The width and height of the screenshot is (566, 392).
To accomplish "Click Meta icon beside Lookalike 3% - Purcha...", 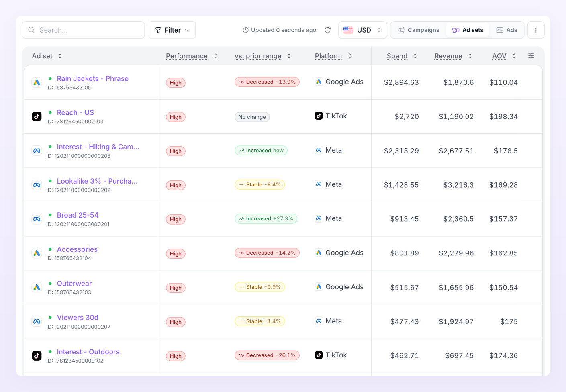I will (37, 185).
